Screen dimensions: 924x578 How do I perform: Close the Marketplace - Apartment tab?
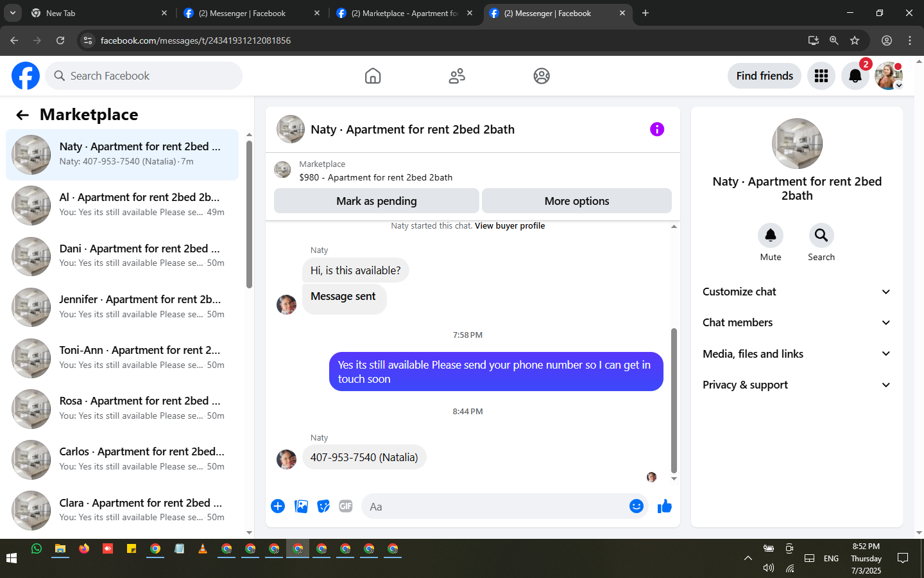click(x=470, y=13)
